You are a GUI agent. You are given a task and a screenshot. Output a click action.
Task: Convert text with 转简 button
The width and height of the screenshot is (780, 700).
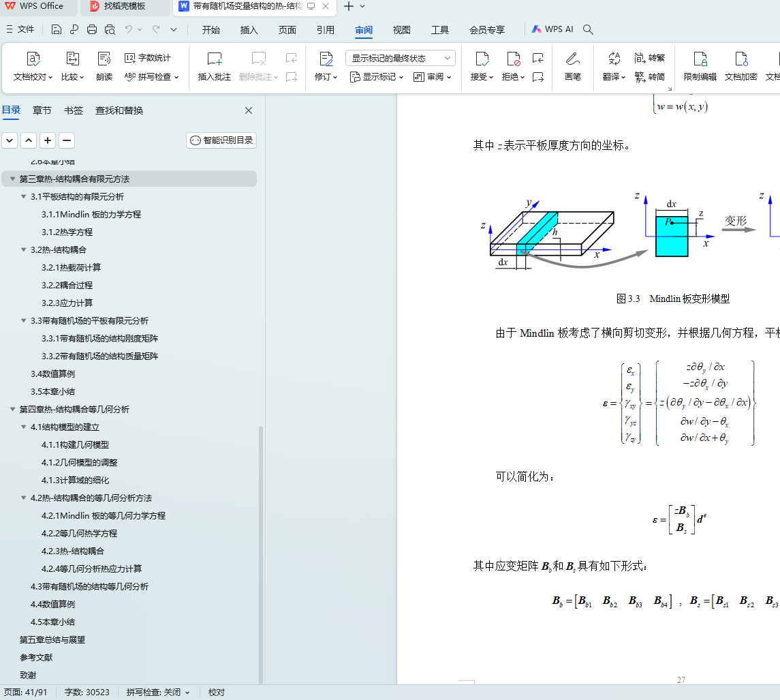pyautogui.click(x=650, y=76)
